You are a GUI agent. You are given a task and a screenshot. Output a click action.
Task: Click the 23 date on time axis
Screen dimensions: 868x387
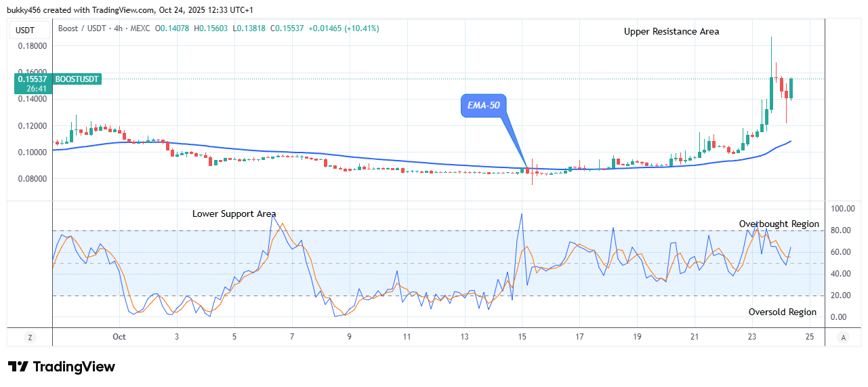(751, 336)
